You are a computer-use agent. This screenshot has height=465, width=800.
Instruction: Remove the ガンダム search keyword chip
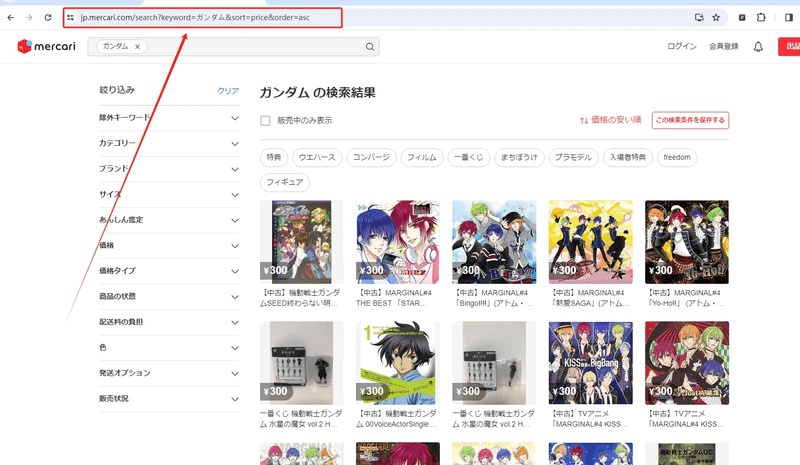(x=137, y=46)
